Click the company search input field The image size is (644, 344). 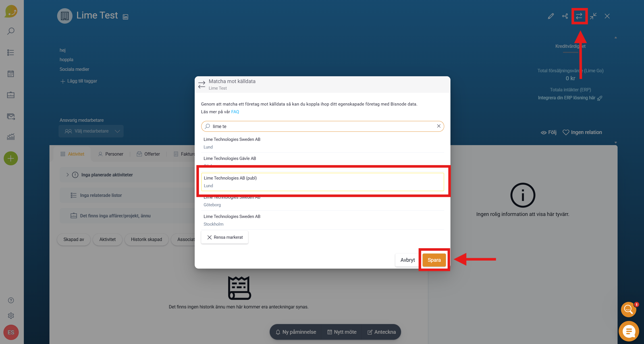click(x=323, y=126)
